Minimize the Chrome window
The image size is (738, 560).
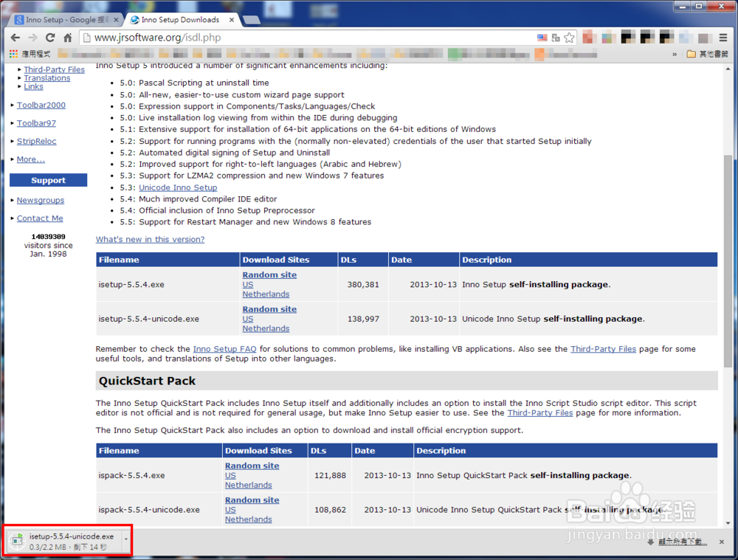click(x=683, y=6)
